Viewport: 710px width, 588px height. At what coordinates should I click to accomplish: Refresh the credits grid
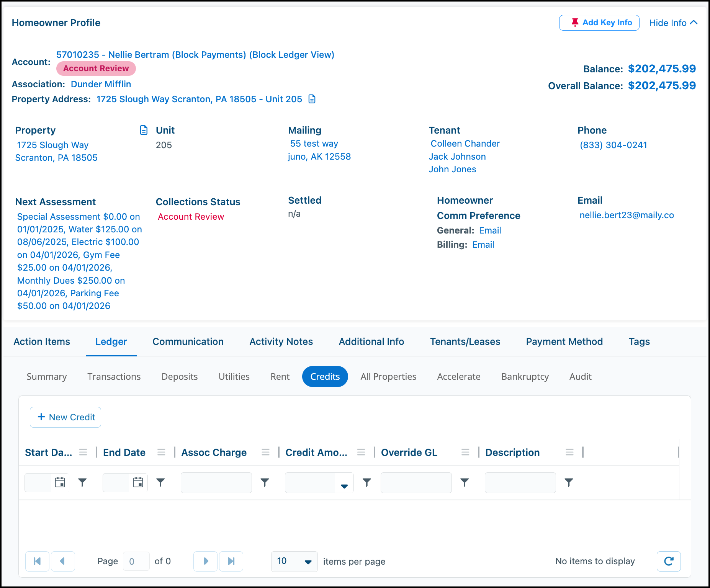pyautogui.click(x=669, y=561)
